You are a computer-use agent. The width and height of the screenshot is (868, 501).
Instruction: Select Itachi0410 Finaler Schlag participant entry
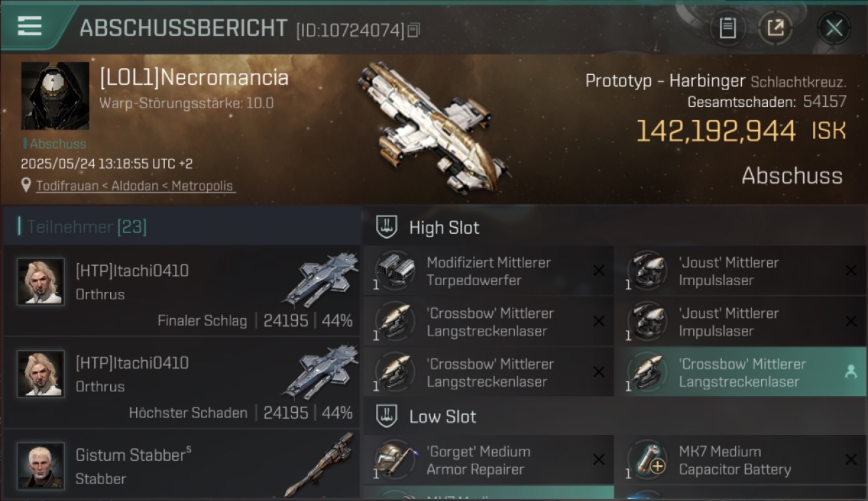click(x=182, y=291)
